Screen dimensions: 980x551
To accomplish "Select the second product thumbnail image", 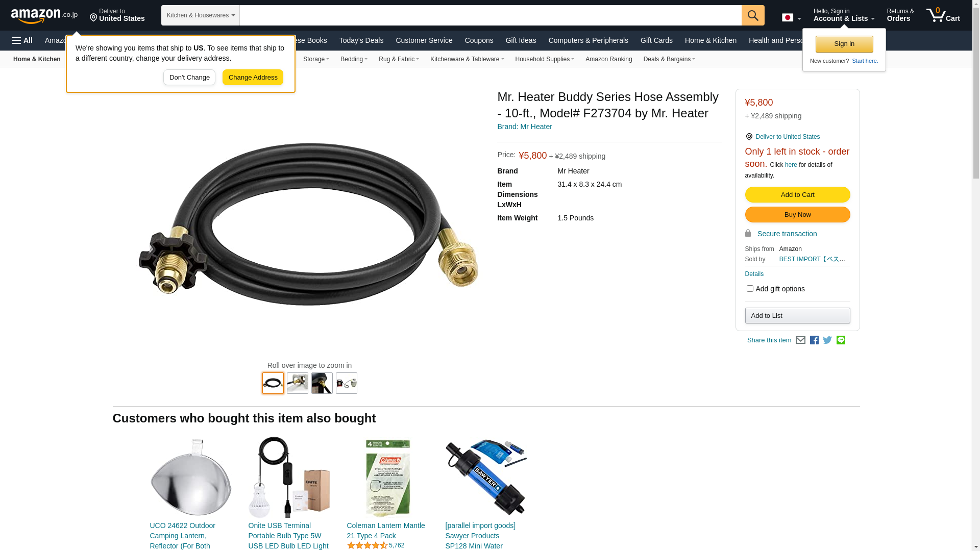I will (298, 383).
